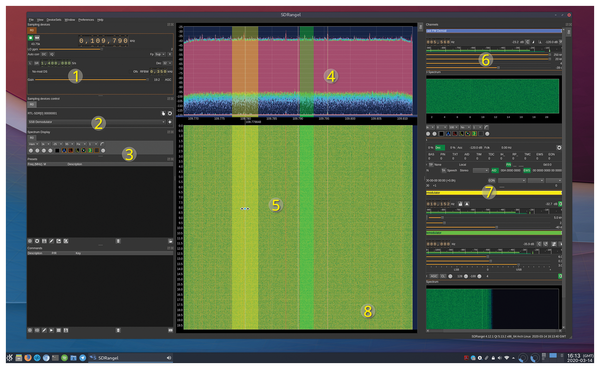Open the SSB Demodulator channel dropdown
This screenshot has width=600, height=369.
click(x=96, y=122)
